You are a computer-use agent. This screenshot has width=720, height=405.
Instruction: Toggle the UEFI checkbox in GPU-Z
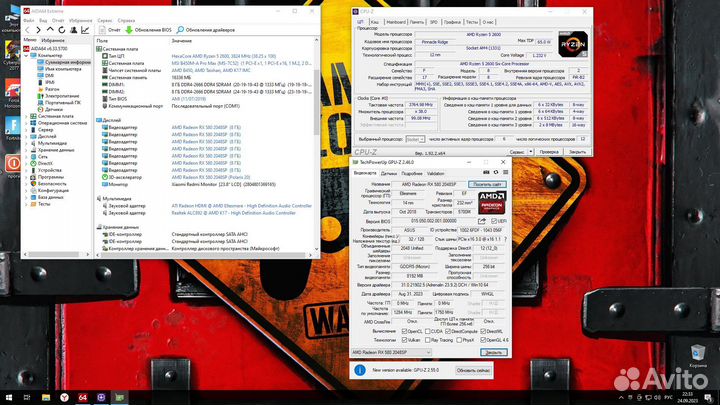(x=494, y=221)
